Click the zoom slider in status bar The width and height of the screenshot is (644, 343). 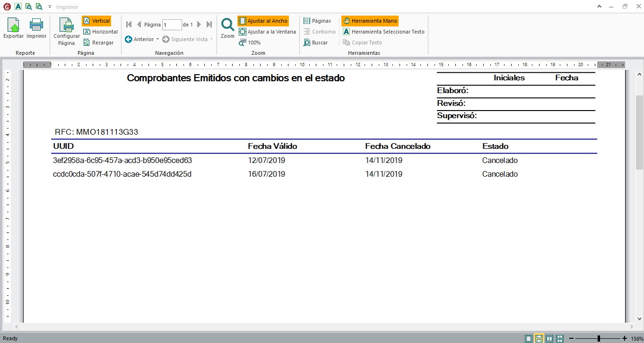point(599,338)
